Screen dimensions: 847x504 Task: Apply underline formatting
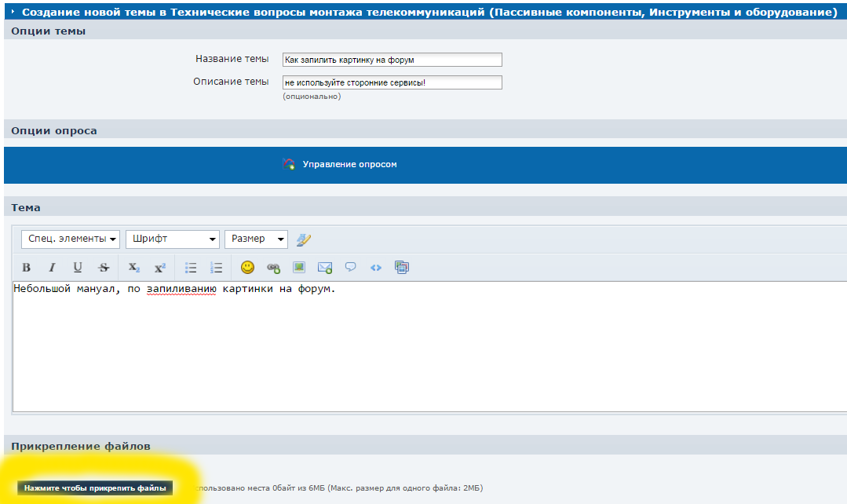pos(78,268)
